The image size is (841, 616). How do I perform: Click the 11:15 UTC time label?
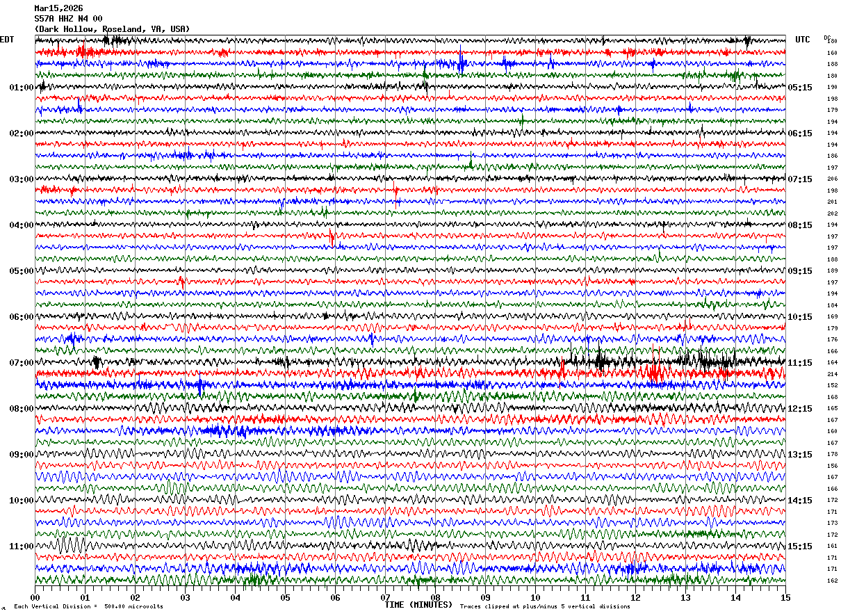click(800, 363)
